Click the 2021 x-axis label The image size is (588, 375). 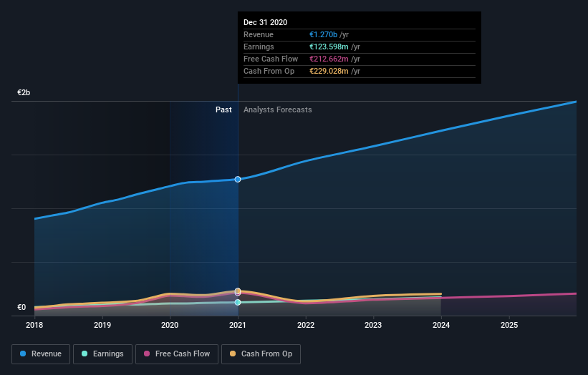[x=238, y=325]
